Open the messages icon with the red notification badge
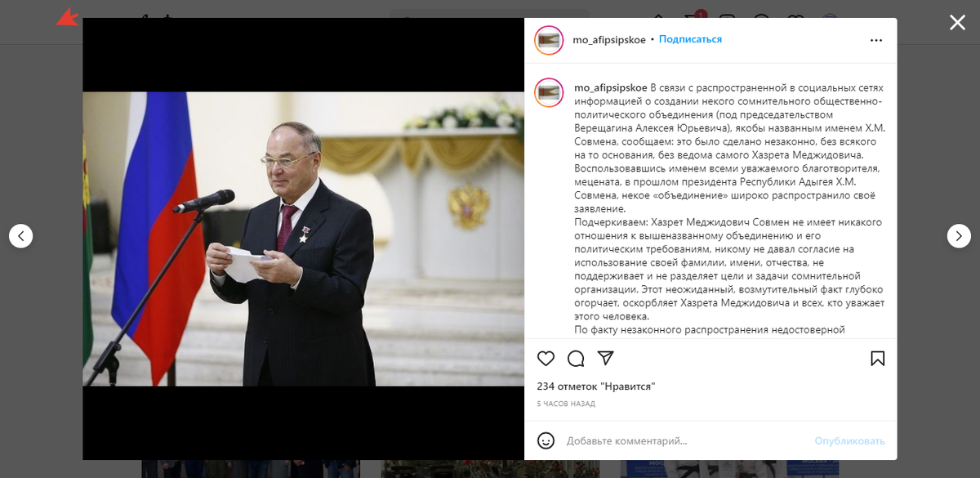The image size is (980, 478). 696,20
